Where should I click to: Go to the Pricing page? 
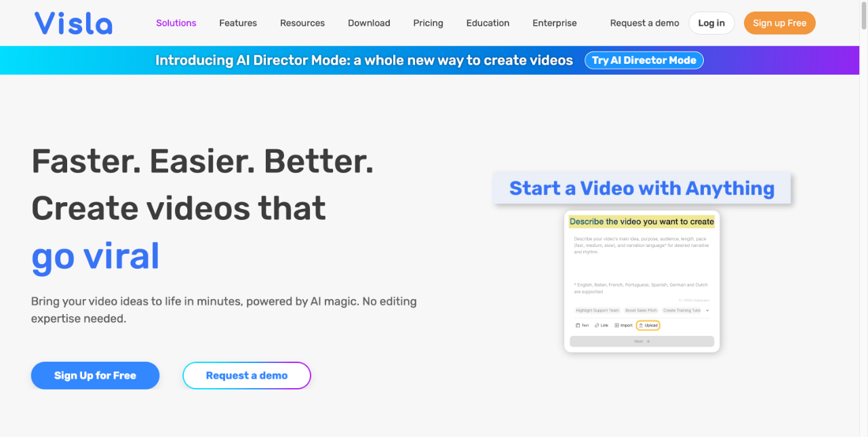point(428,22)
